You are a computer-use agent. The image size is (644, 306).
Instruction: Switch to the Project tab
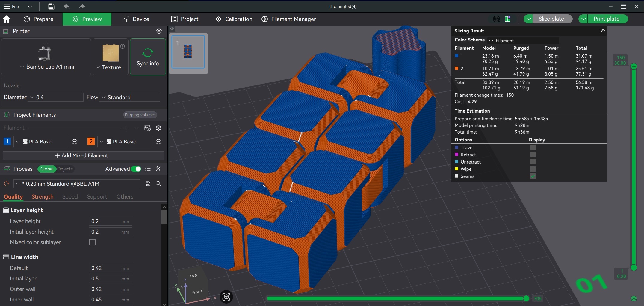(x=185, y=19)
